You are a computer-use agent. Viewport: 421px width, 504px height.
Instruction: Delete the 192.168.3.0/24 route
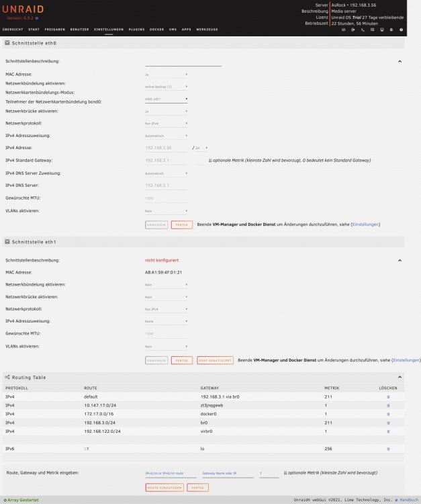(x=388, y=423)
